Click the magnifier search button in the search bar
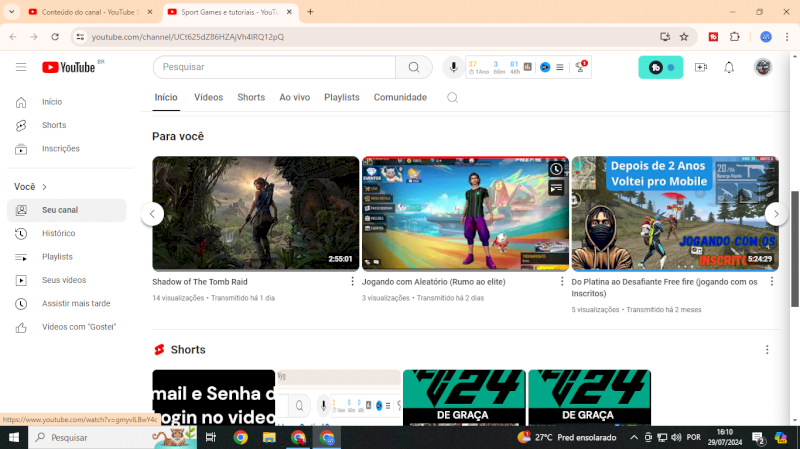The image size is (800, 449). pyautogui.click(x=413, y=67)
